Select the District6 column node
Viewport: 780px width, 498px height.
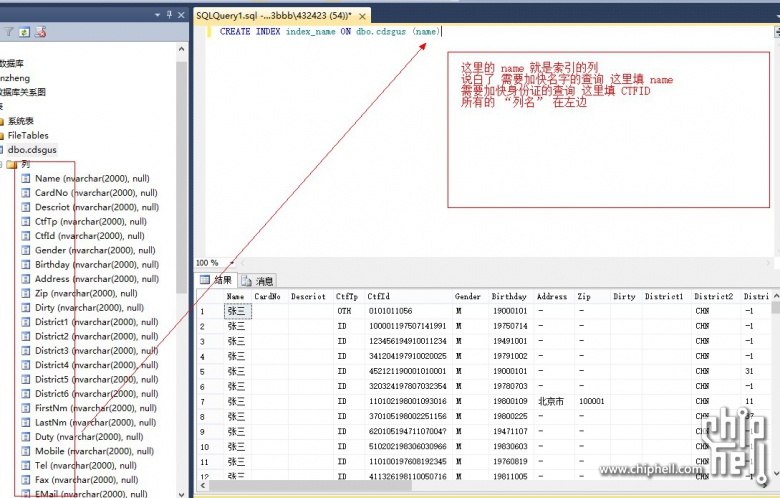(x=97, y=394)
